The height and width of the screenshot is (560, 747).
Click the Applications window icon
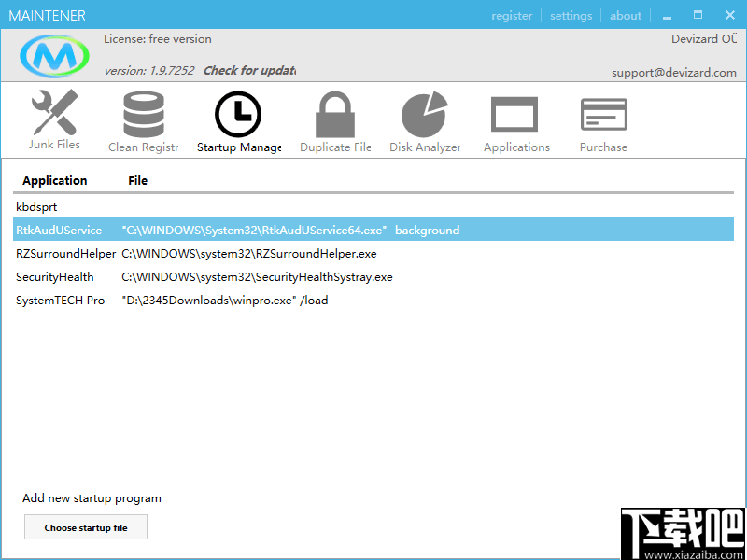click(514, 114)
